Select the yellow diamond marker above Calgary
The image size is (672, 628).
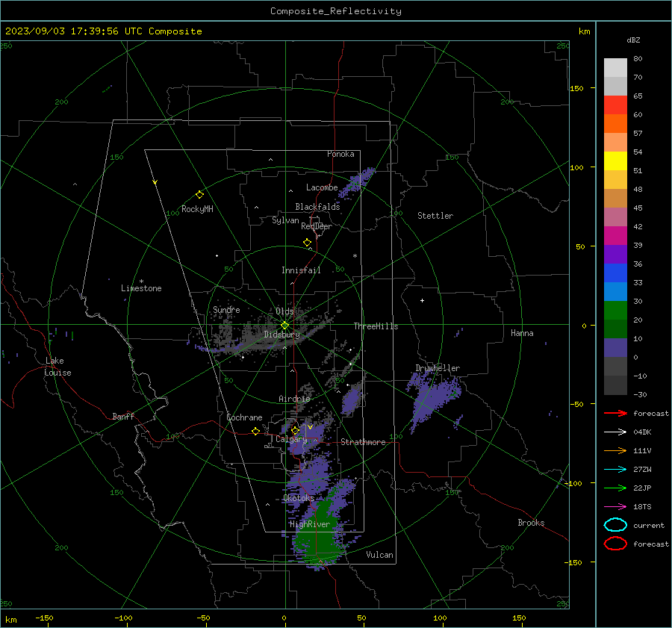[x=295, y=430]
